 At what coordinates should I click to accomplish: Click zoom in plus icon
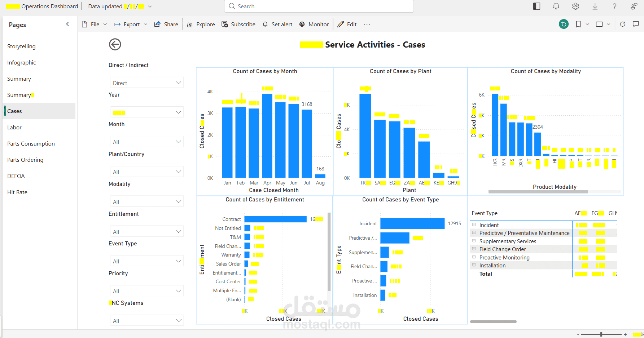point(625,334)
